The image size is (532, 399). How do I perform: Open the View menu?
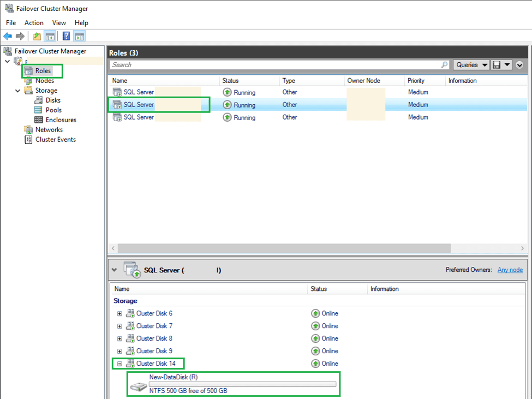59,23
